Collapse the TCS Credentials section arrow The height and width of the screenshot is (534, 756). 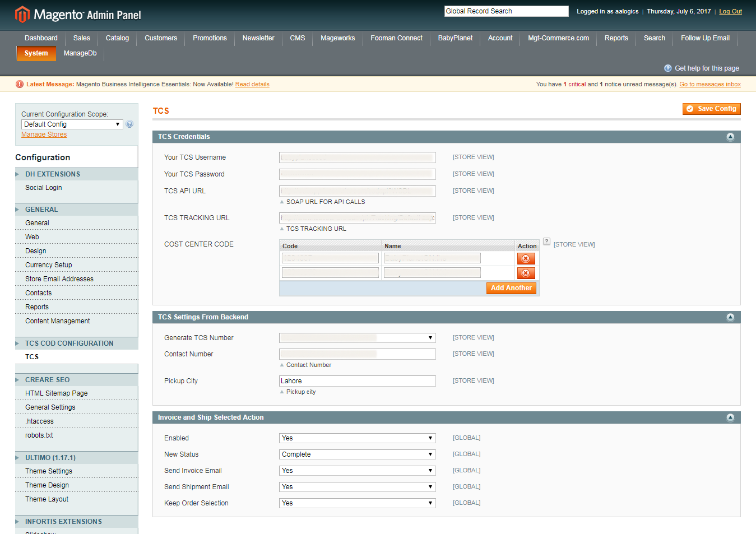point(730,137)
